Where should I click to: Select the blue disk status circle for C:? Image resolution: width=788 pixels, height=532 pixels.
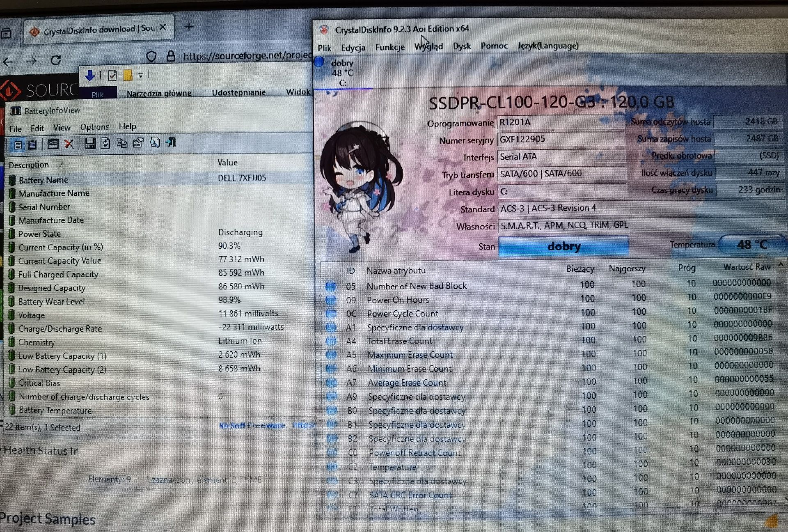319,62
